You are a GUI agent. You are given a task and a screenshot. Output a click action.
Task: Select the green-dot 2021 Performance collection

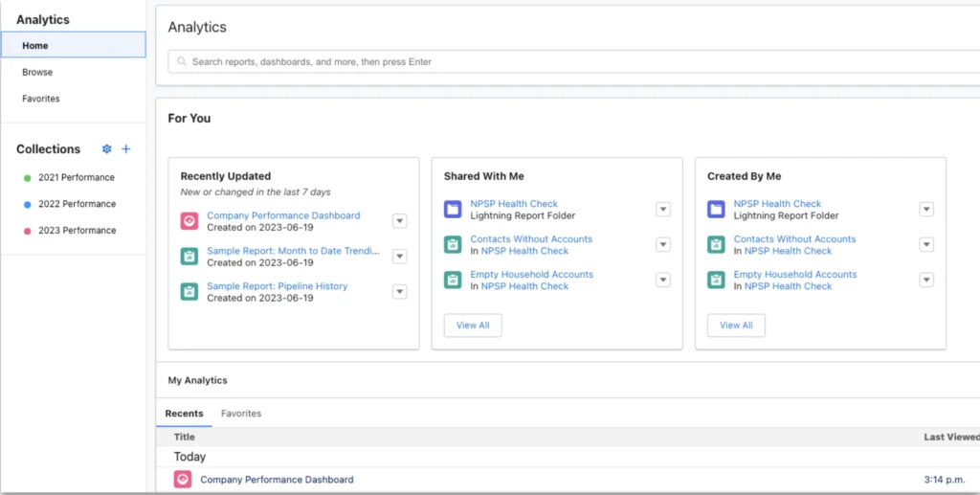click(76, 177)
